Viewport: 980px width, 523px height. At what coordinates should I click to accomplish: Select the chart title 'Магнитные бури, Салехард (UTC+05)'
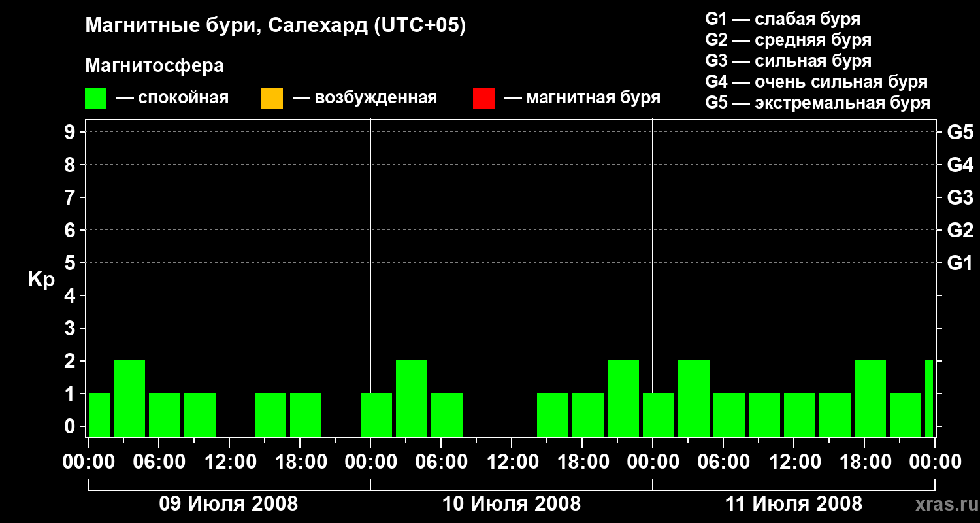tap(276, 26)
